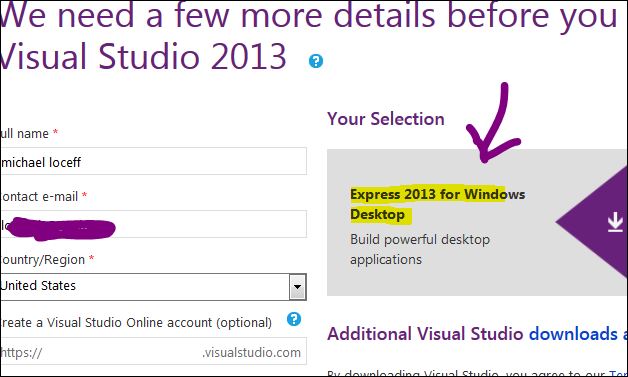Click the Visual Studio Online account URL field
628x377 pixels.
coord(153,351)
